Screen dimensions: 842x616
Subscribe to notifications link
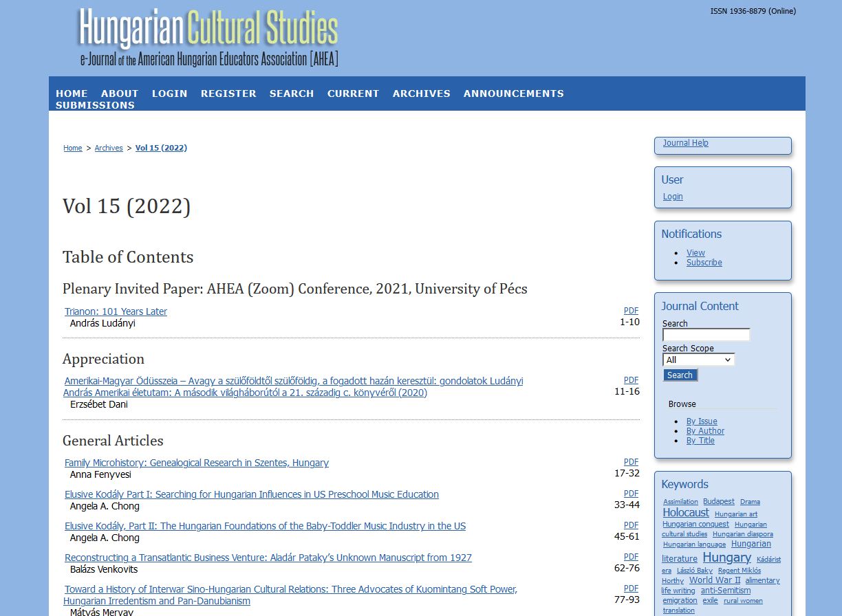point(704,263)
